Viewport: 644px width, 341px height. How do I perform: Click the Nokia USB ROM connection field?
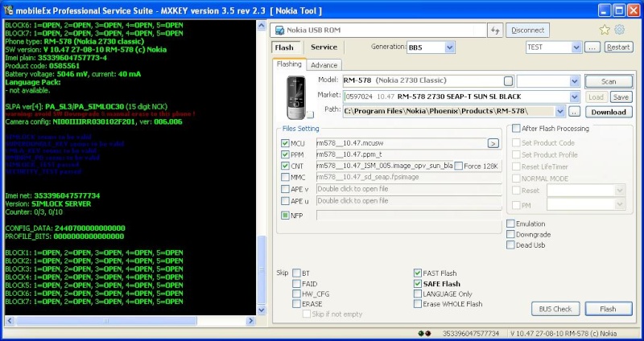378,30
